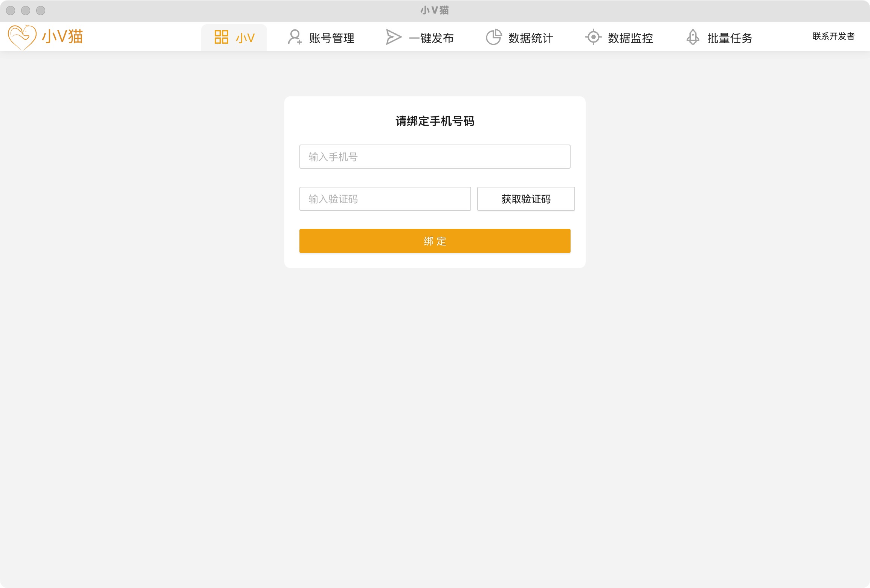This screenshot has width=870, height=588.
Task: Focus the 输入手机号 input field
Action: pos(435,157)
